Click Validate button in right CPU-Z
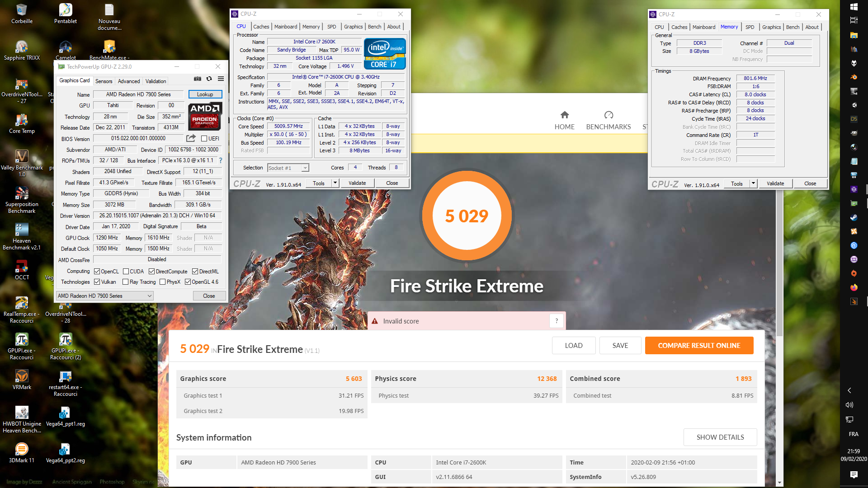This screenshot has height=488, width=868. 775,183
